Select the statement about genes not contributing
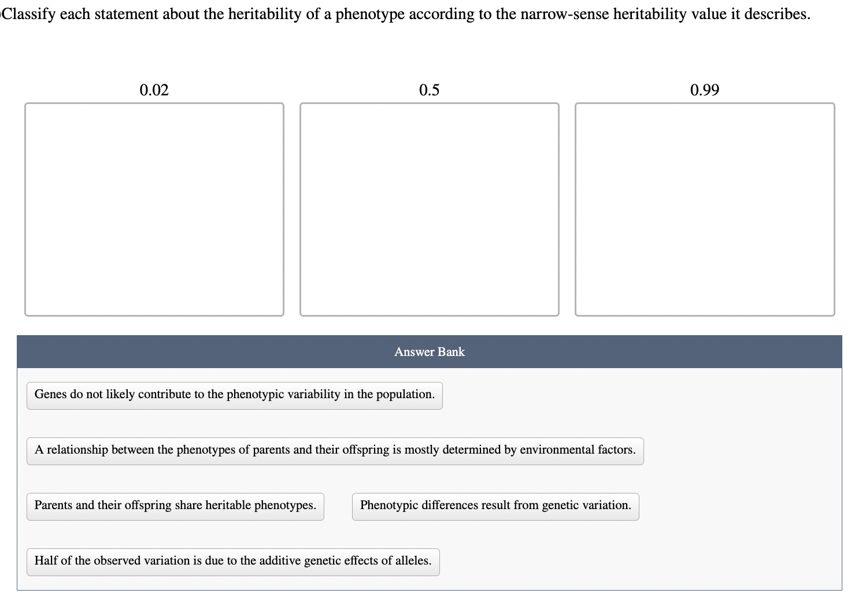This screenshot has width=851, height=616. (234, 395)
